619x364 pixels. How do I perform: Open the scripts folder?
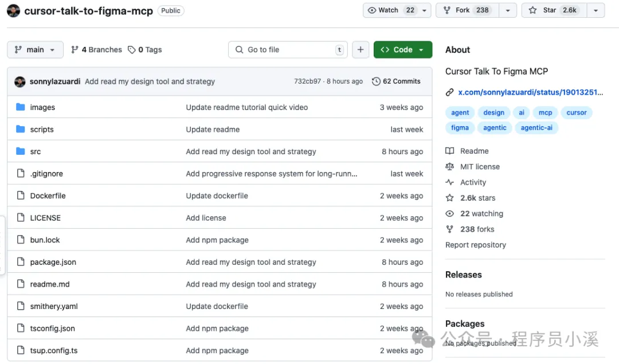[x=42, y=130]
